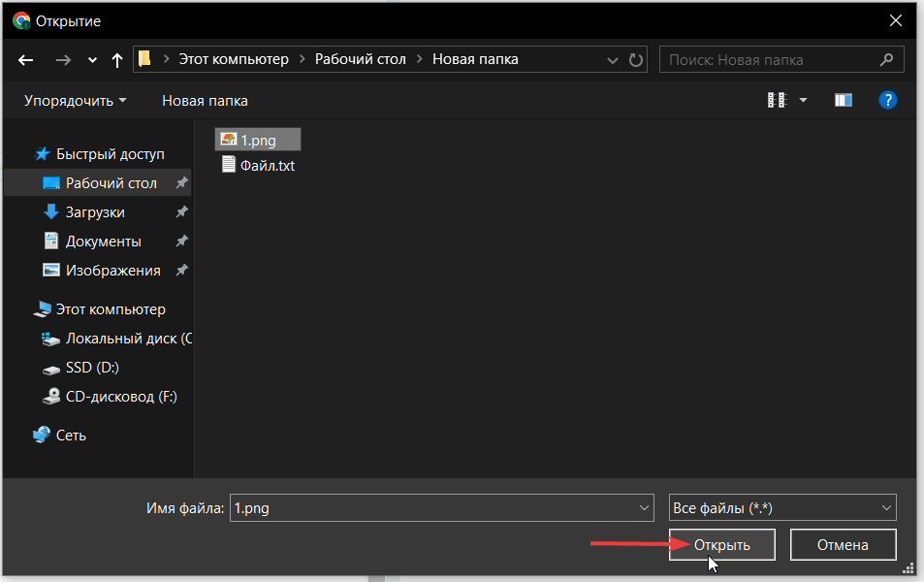Toggle the preview pane icon
Image resolution: width=924 pixels, height=582 pixels.
[x=844, y=100]
